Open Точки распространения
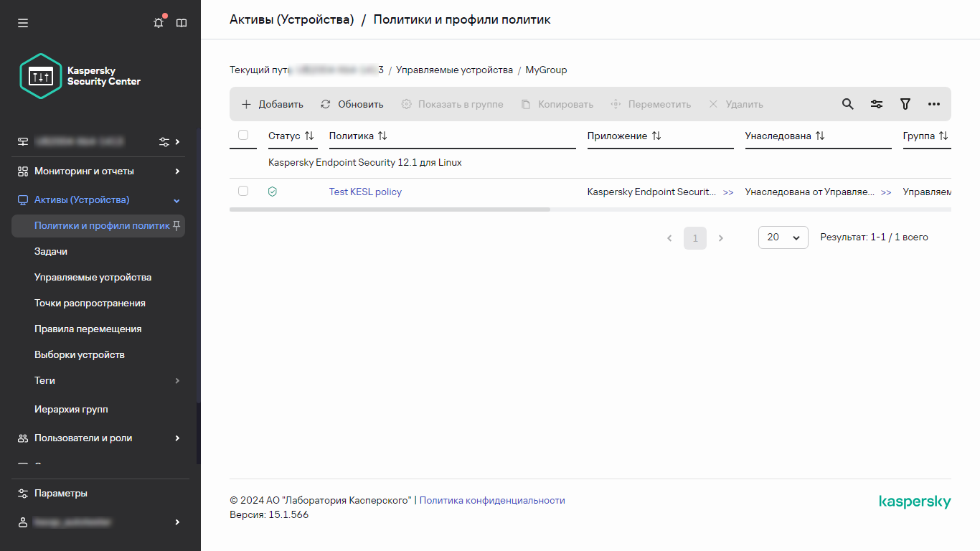The width and height of the screenshot is (980, 551). click(x=90, y=303)
